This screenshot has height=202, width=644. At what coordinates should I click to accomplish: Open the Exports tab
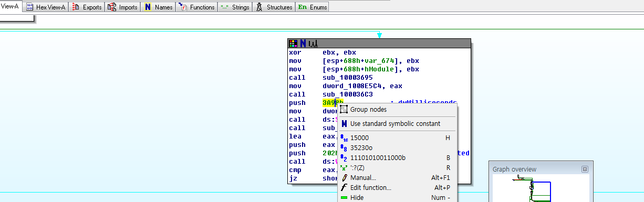(x=87, y=7)
